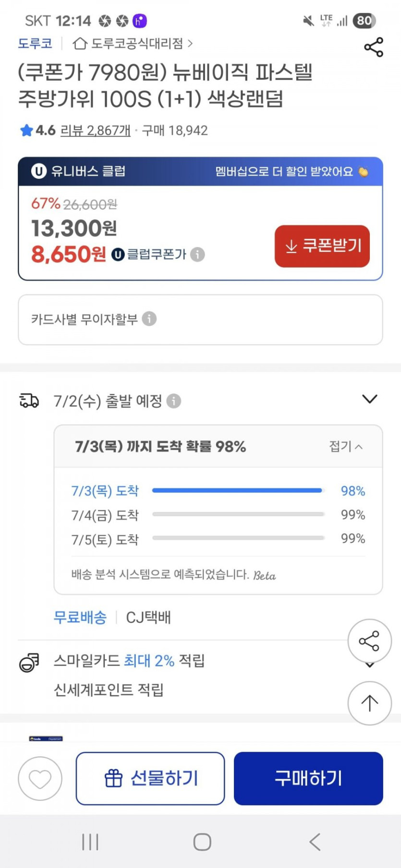Open the recent apps navigation button
The height and width of the screenshot is (868, 401).
tap(90, 842)
